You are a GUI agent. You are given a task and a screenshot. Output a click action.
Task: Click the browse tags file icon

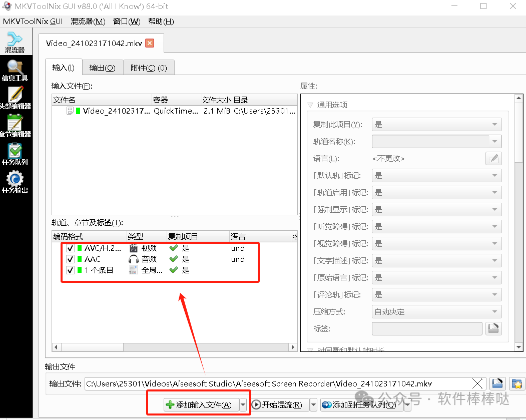coord(493,328)
